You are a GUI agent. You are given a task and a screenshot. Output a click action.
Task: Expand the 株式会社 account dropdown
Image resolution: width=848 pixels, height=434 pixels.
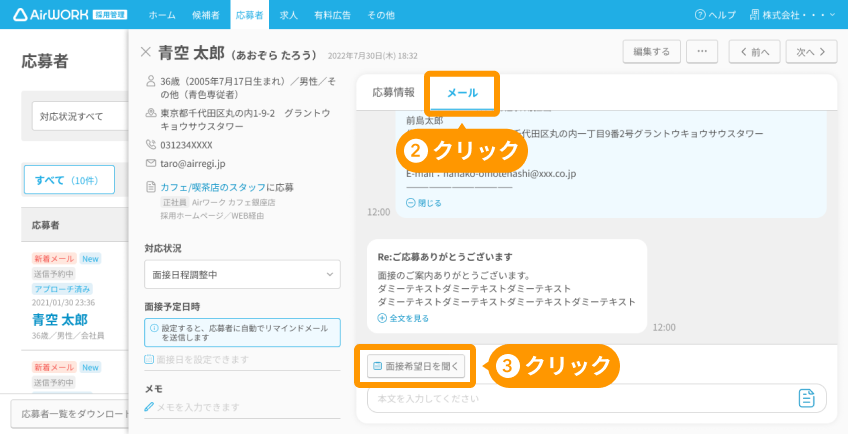click(793, 15)
